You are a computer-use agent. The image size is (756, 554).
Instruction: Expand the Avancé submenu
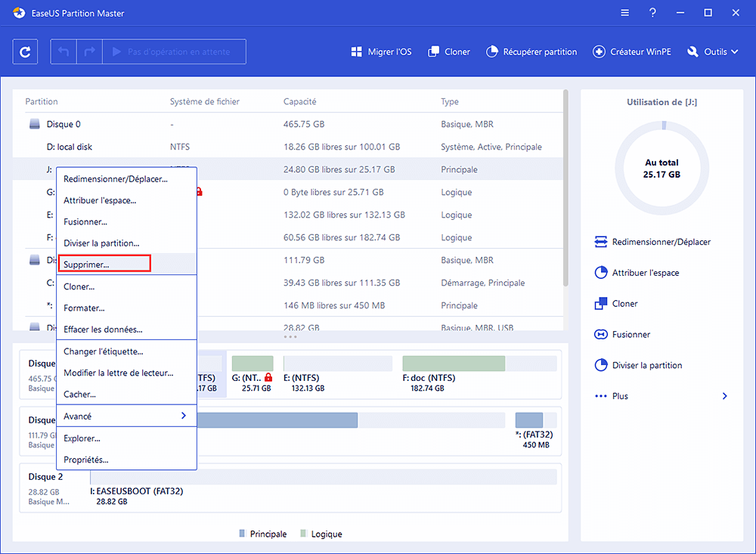[x=126, y=416]
